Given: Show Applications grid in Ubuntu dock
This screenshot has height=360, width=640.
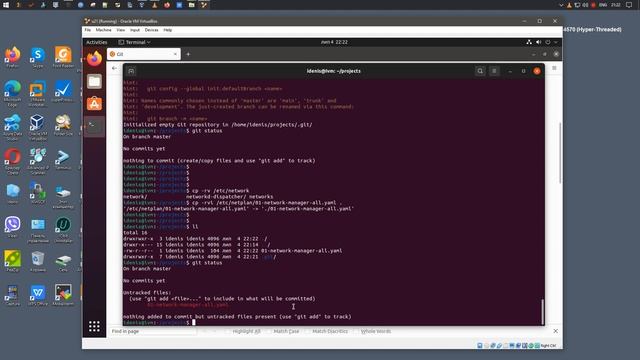Looking at the screenshot, I should (x=94, y=326).
